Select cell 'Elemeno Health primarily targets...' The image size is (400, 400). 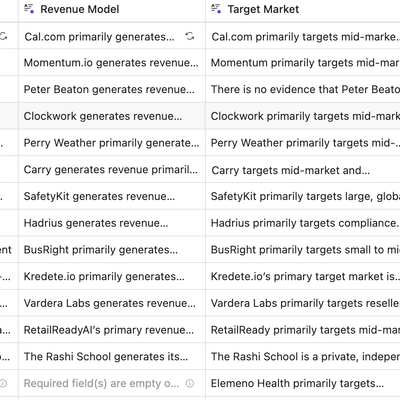[x=303, y=383]
